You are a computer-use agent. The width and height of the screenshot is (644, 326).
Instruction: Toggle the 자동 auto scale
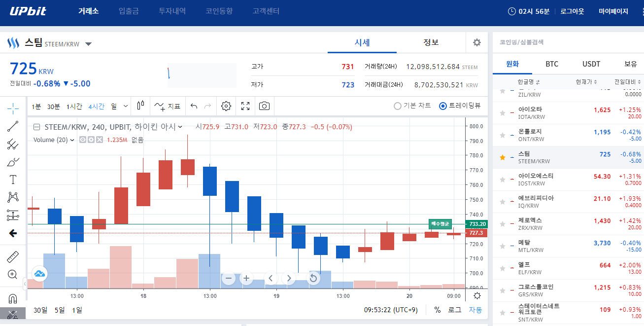tap(475, 310)
